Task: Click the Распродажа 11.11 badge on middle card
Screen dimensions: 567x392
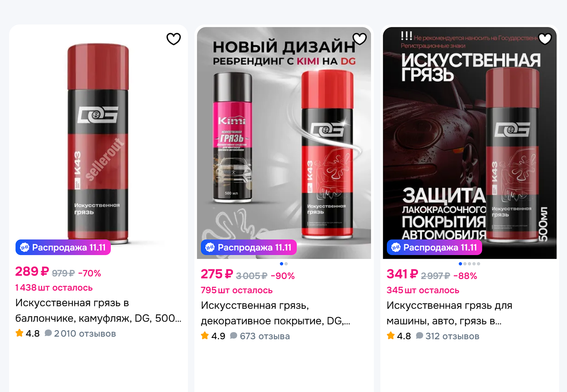Action: click(248, 247)
